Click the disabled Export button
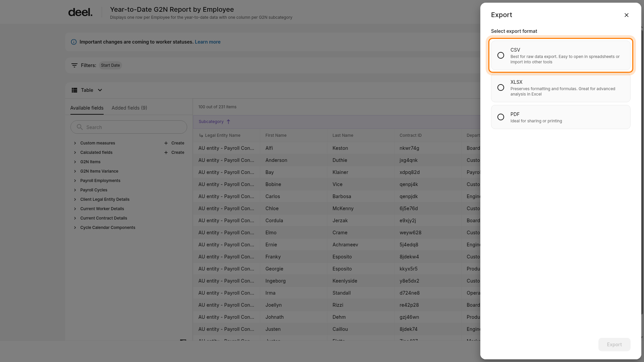The width and height of the screenshot is (644, 362). [614, 345]
